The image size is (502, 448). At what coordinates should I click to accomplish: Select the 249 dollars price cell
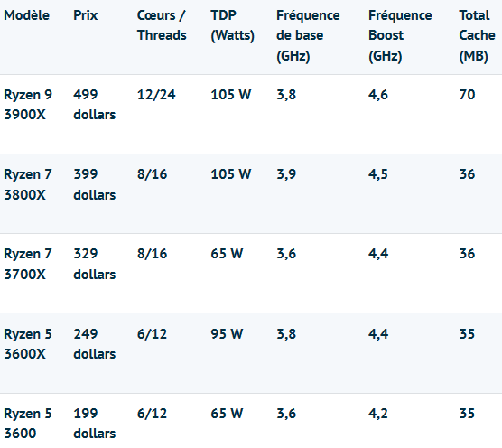[x=95, y=343]
